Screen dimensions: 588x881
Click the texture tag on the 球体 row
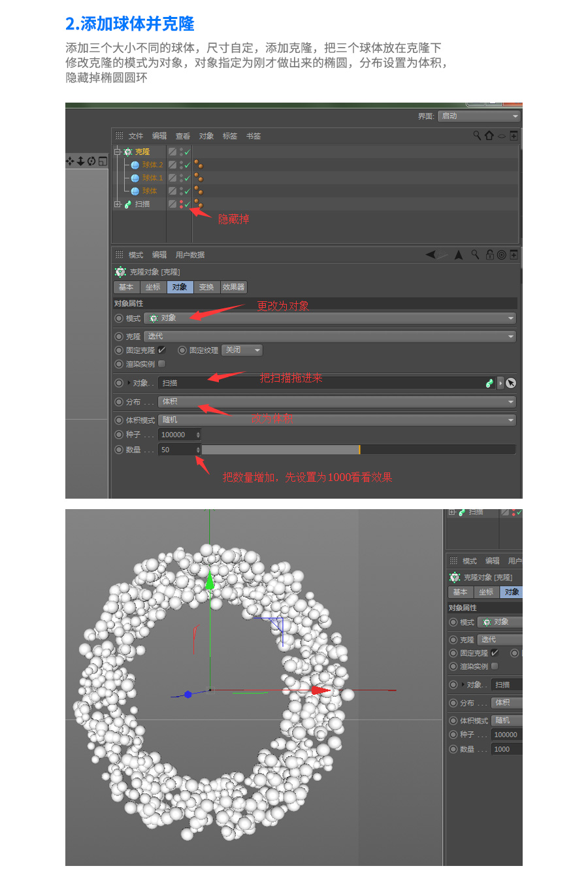(x=198, y=191)
